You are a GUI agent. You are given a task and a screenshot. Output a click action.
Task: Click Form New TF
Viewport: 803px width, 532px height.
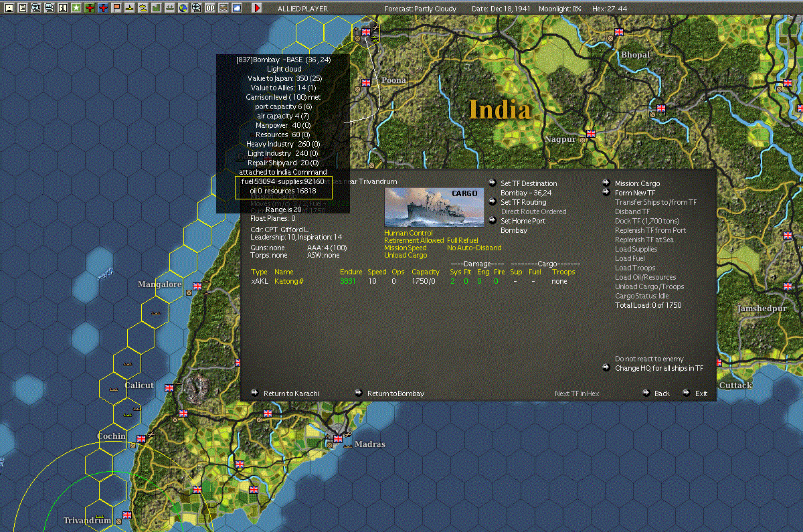coord(635,193)
